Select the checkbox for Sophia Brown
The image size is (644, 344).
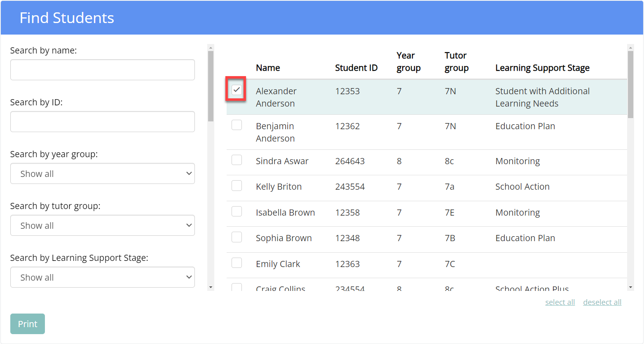pos(237,237)
